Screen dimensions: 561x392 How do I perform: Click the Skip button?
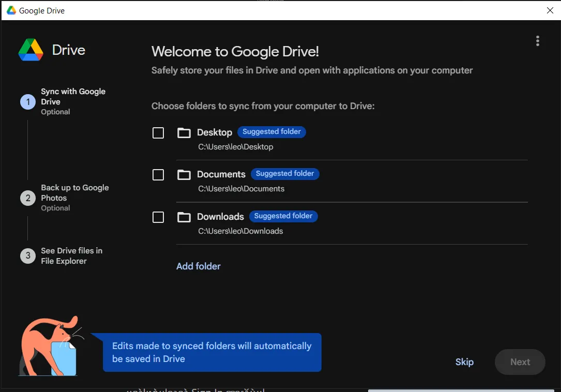click(464, 362)
